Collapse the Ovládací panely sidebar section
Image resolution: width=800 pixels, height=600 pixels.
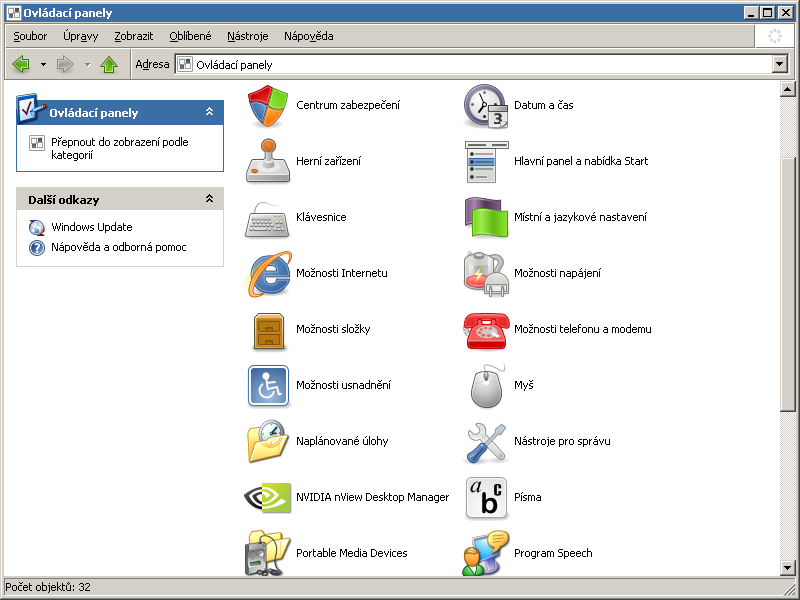(x=209, y=112)
